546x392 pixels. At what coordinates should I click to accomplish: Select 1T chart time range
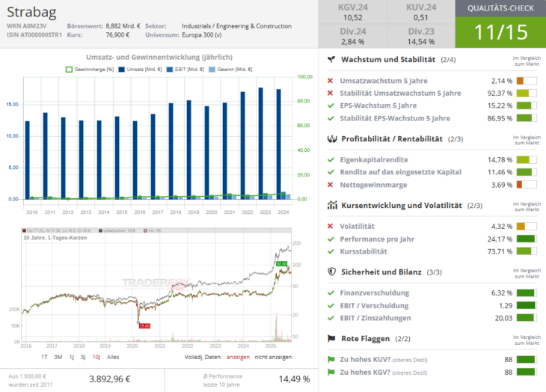(44, 357)
